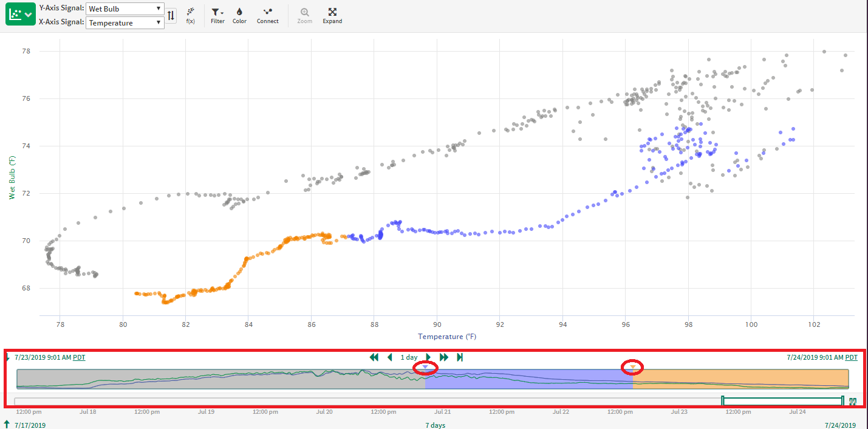868x429 pixels.
Task: Step the display range forward a half
Action: tap(428, 357)
